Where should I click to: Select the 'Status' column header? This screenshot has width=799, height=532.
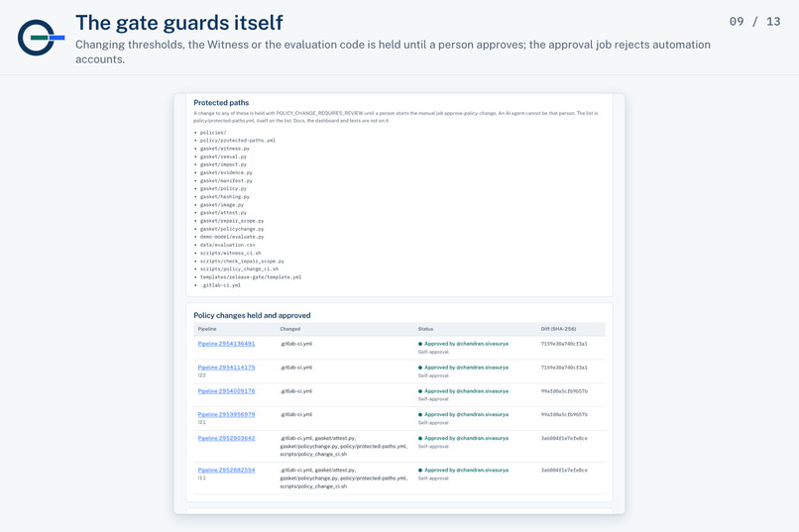(425, 329)
